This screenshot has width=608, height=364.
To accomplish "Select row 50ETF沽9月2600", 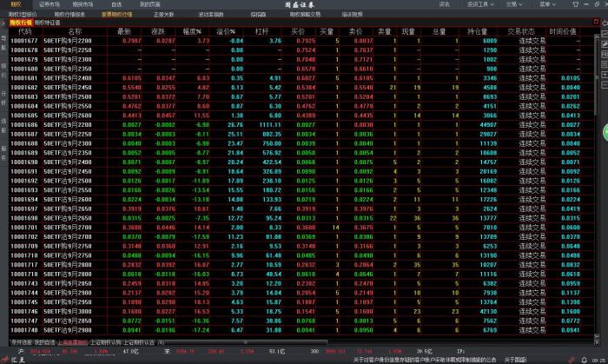I will pyautogui.click(x=301, y=199).
